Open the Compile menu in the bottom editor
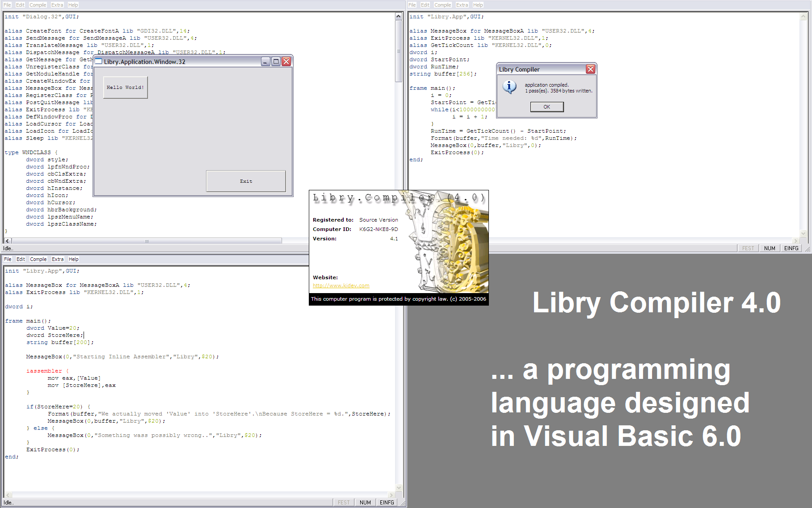This screenshot has height=508, width=812. [38, 259]
